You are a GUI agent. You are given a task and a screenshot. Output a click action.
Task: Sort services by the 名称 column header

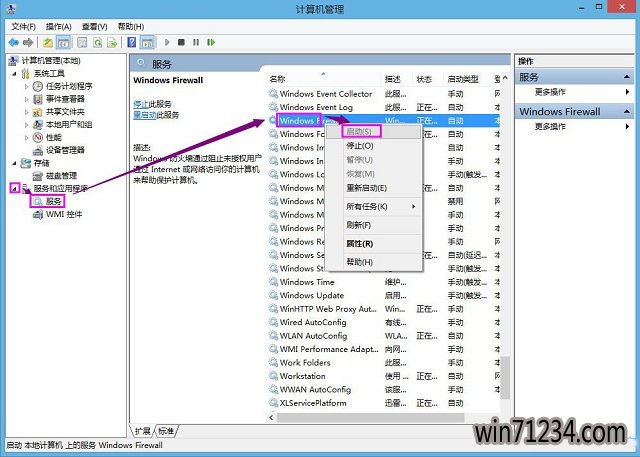(x=325, y=79)
